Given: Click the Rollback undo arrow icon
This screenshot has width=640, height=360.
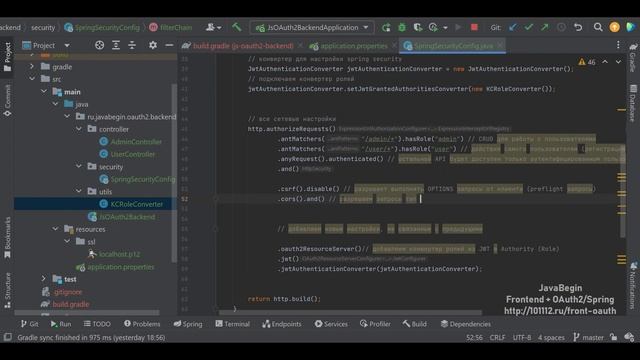Looking at the screenshot, I should (578, 27).
